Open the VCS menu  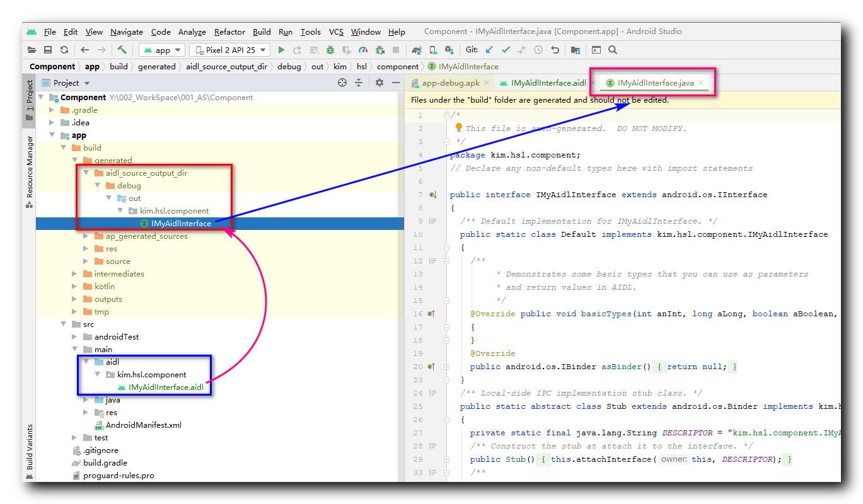[x=336, y=31]
